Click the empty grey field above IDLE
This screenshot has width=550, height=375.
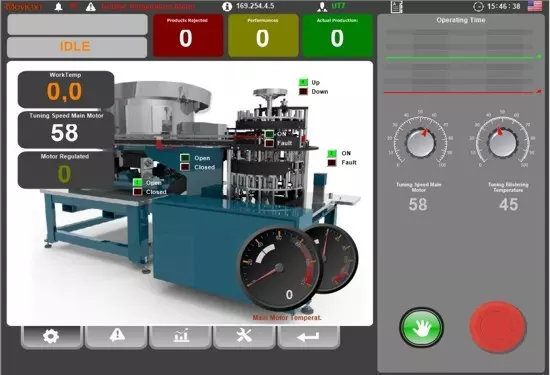point(77,25)
